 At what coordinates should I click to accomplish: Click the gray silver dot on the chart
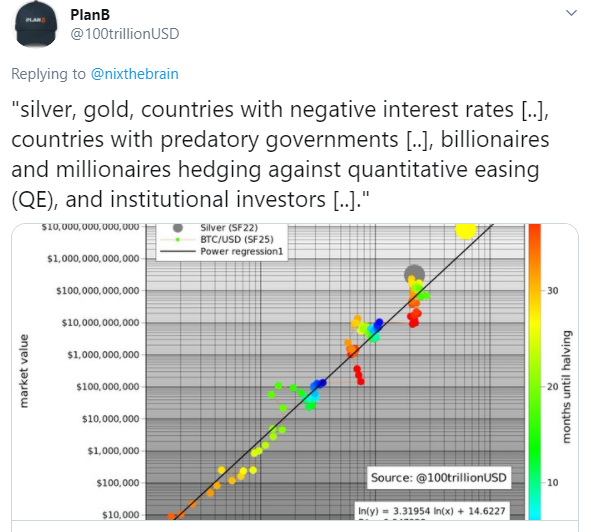click(414, 274)
